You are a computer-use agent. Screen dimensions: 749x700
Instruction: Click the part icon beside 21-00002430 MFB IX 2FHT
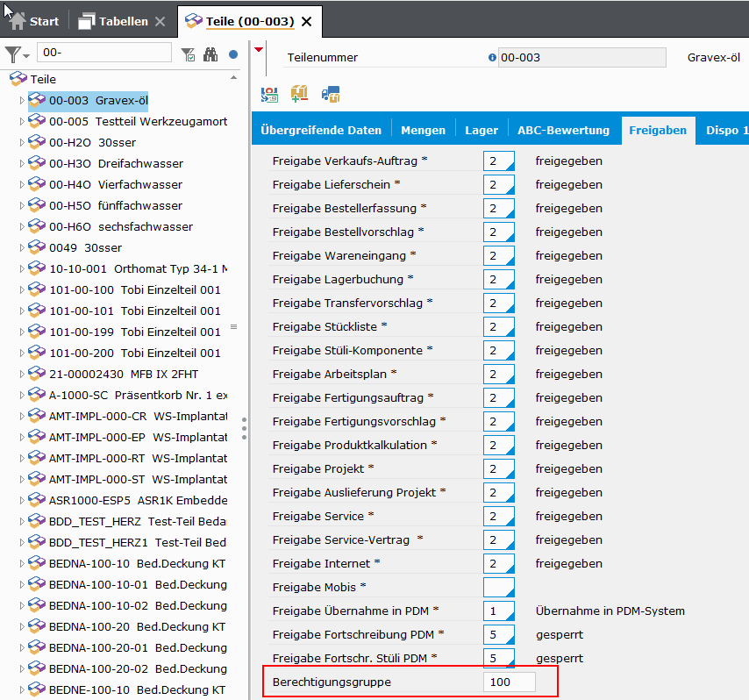tap(37, 373)
